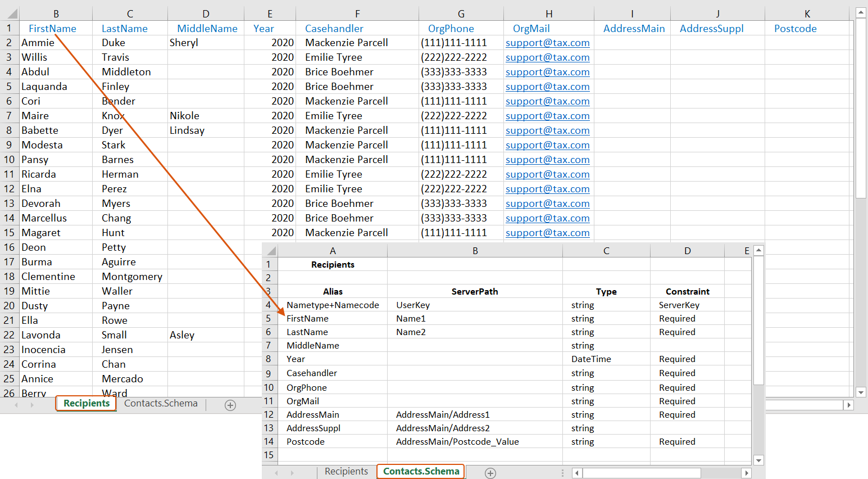Click the previous sheet navigation arrow in Recipients window

(x=17, y=404)
